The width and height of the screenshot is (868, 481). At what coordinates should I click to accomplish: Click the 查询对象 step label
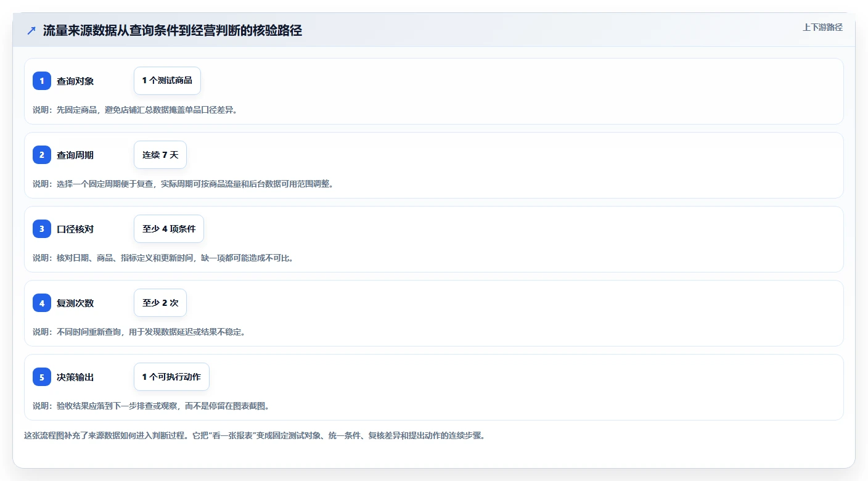click(x=75, y=81)
